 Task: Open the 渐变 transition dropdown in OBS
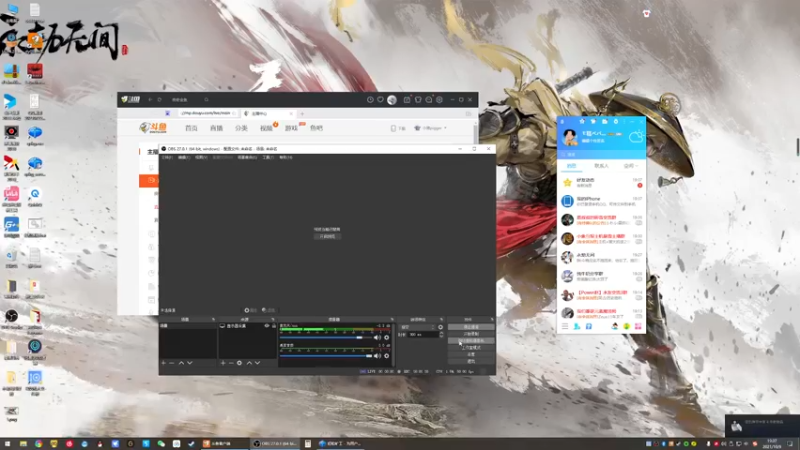click(x=418, y=327)
